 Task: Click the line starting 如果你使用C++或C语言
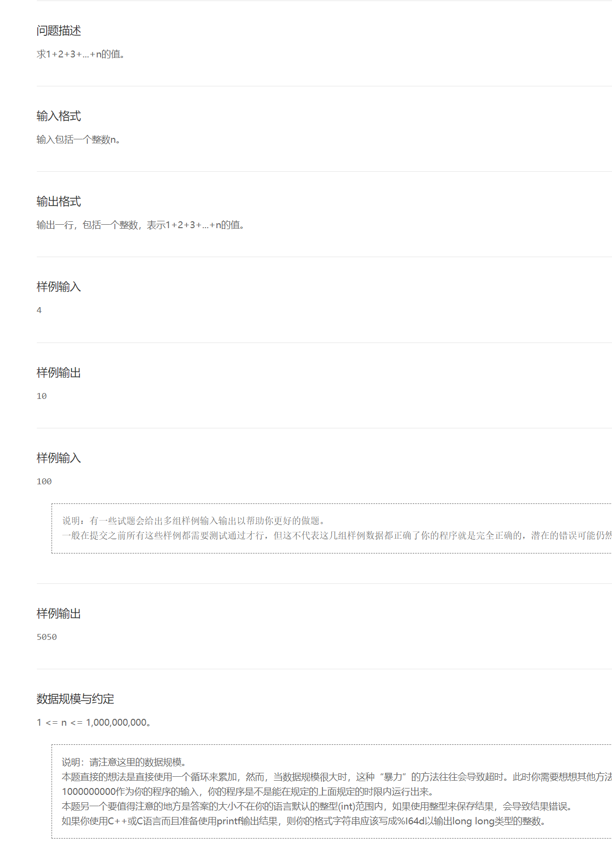(304, 821)
